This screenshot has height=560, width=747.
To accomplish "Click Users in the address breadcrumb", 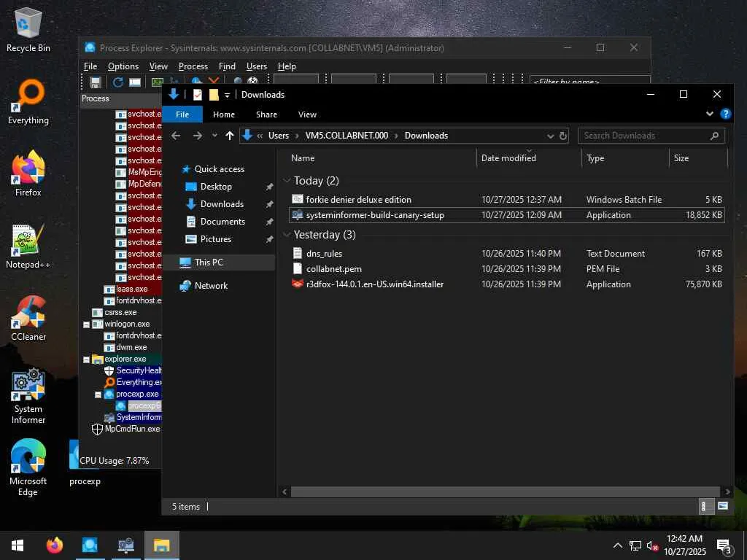I will pos(279,136).
